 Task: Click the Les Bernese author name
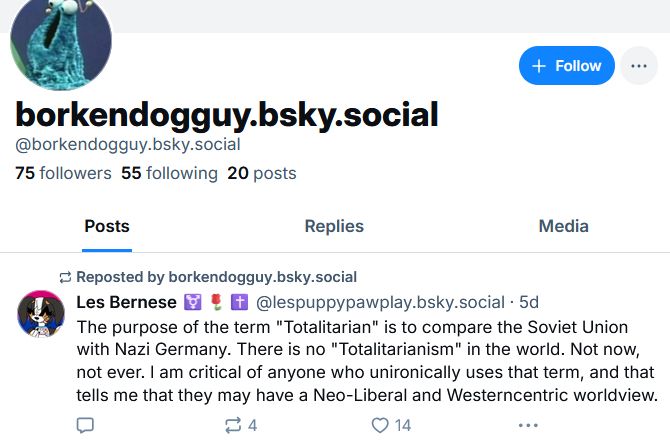126,302
